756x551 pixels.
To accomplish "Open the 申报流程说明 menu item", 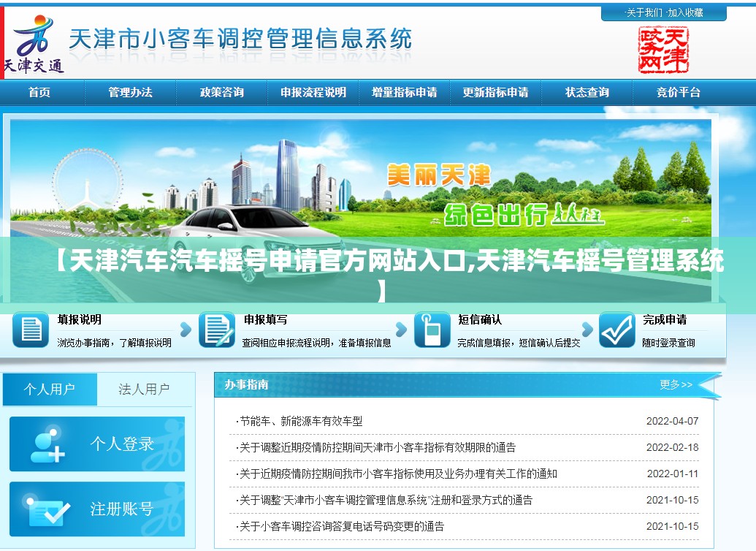I will click(x=313, y=92).
